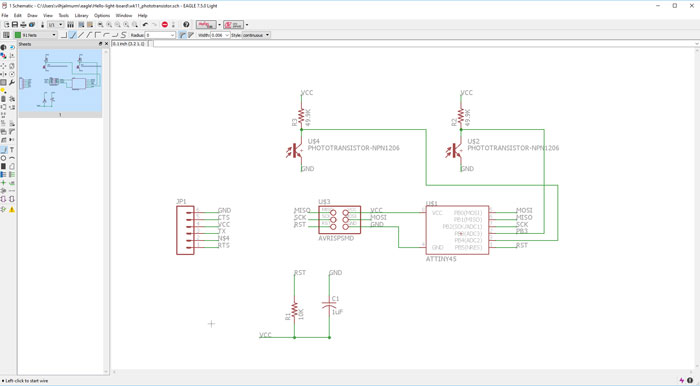The height and width of the screenshot is (386, 700).
Task: Select the Circle drawing tool
Action: click(4, 158)
